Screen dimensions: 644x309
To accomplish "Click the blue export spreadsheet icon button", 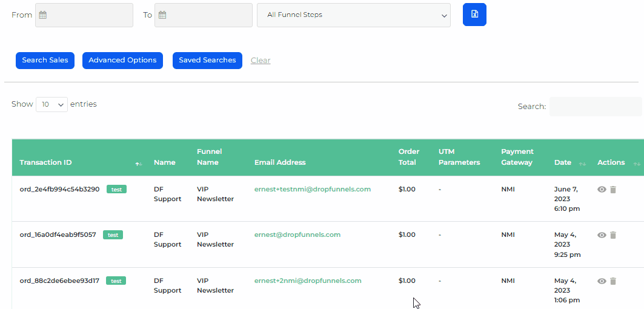I will (474, 15).
